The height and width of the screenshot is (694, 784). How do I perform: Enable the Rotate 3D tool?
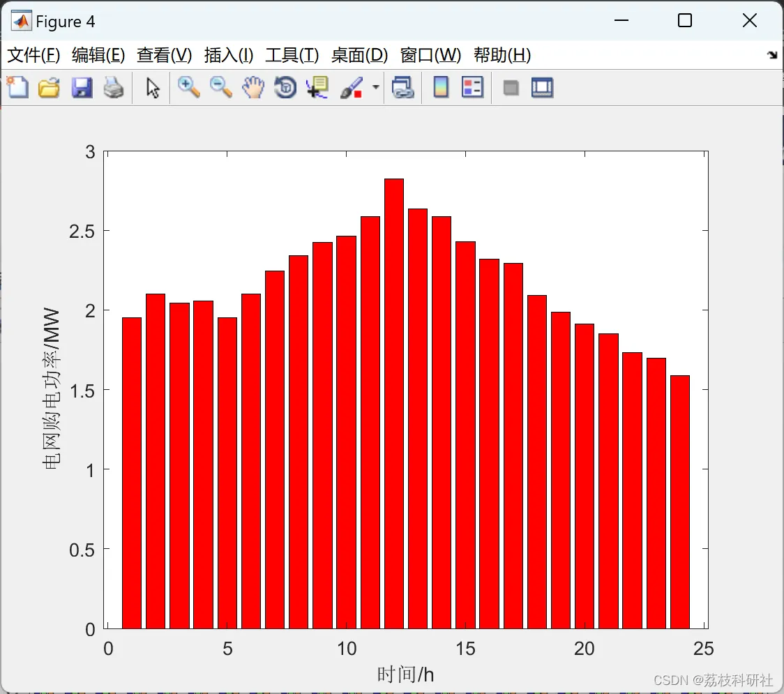(285, 87)
